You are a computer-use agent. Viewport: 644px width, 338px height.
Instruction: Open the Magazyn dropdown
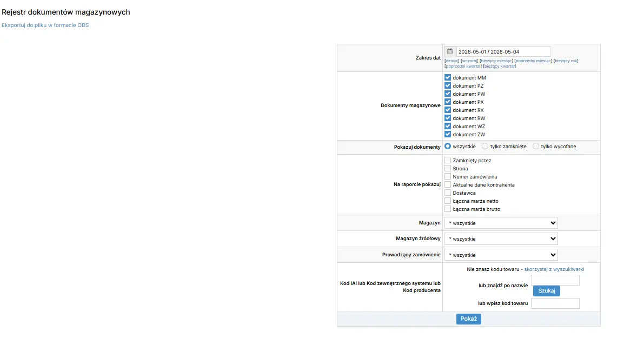[x=501, y=223]
